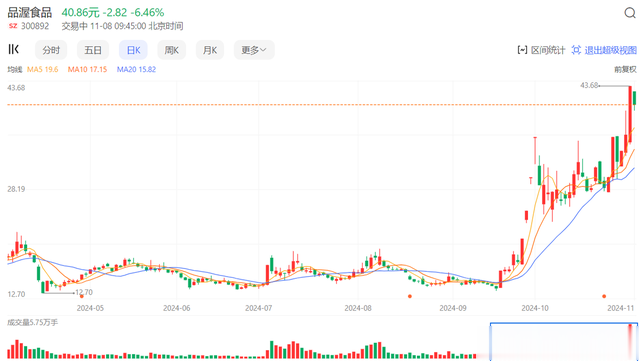This screenshot has width=640, height=361.
Task: Click the tall red candle reaching 43.68
Action: [630, 114]
